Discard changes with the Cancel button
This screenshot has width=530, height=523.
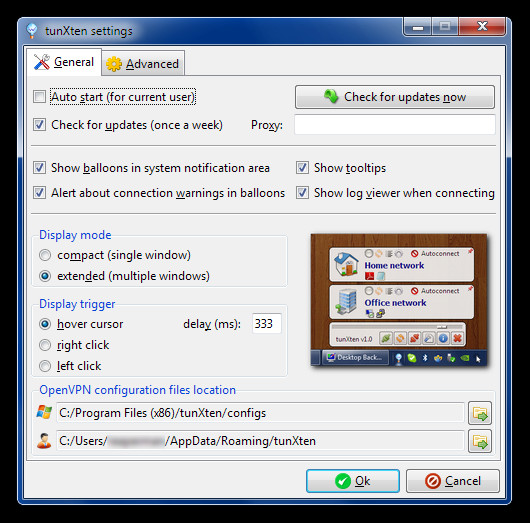tap(453, 481)
